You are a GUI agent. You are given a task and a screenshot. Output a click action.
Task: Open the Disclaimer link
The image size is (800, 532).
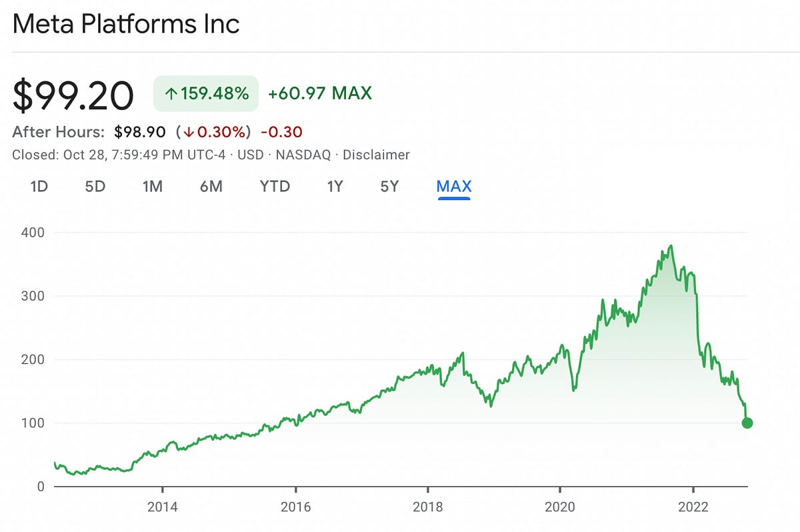tap(375, 155)
